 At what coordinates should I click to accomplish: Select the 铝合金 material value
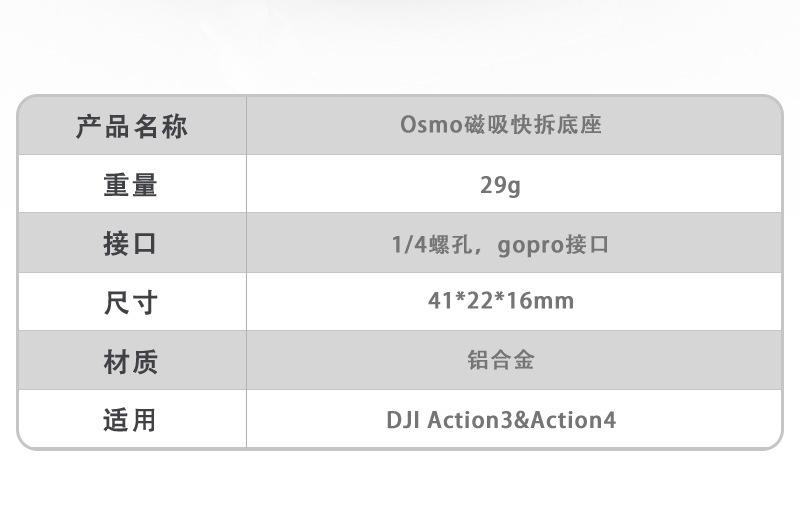tap(500, 360)
